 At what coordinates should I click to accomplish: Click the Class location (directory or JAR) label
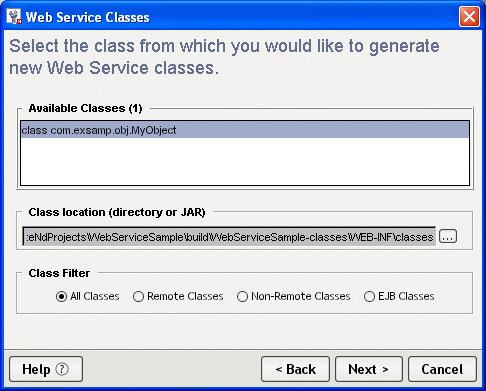[117, 212]
